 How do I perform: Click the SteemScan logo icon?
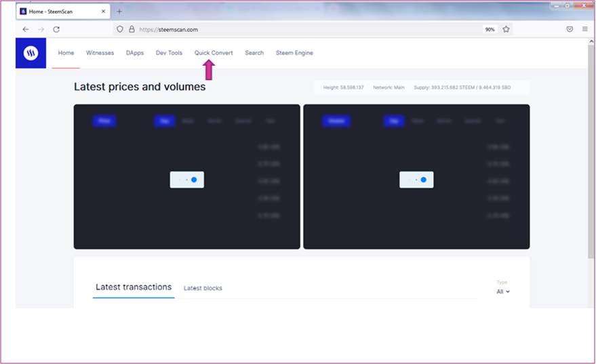(x=31, y=53)
